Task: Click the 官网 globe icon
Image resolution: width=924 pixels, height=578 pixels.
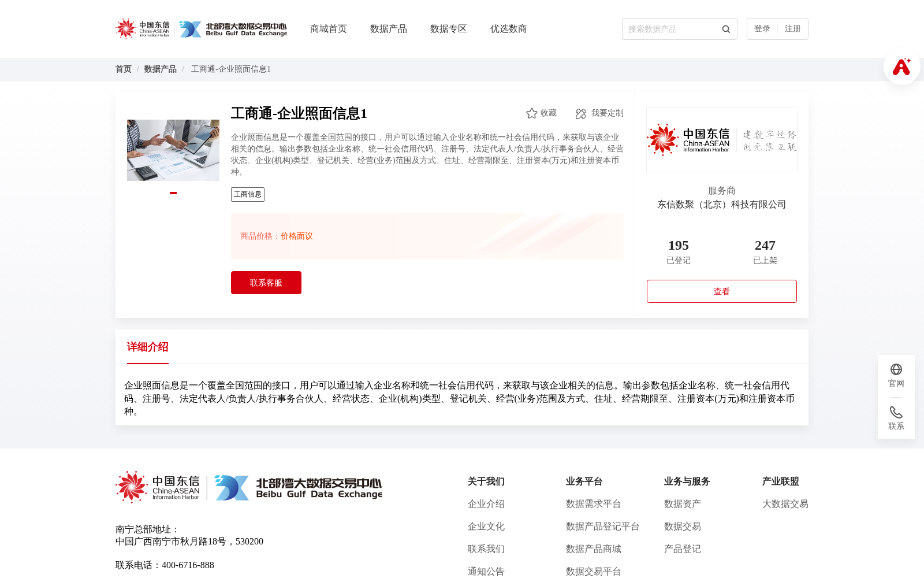Action: (x=896, y=369)
